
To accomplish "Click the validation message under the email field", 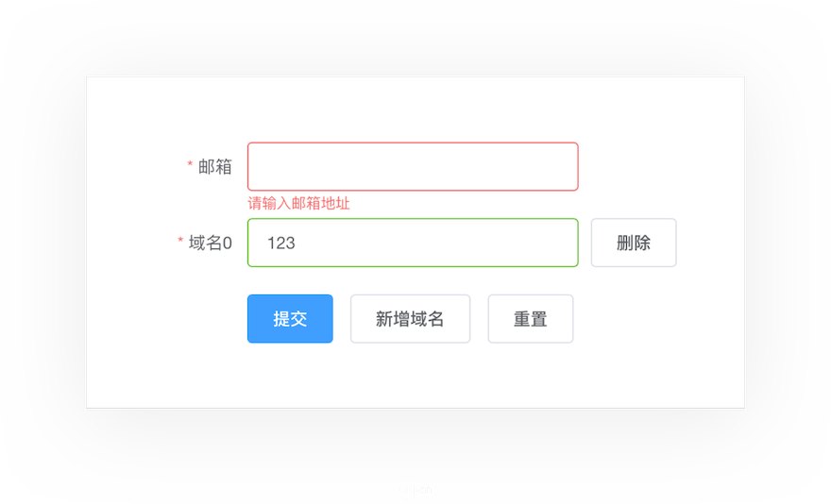I will click(x=298, y=203).
